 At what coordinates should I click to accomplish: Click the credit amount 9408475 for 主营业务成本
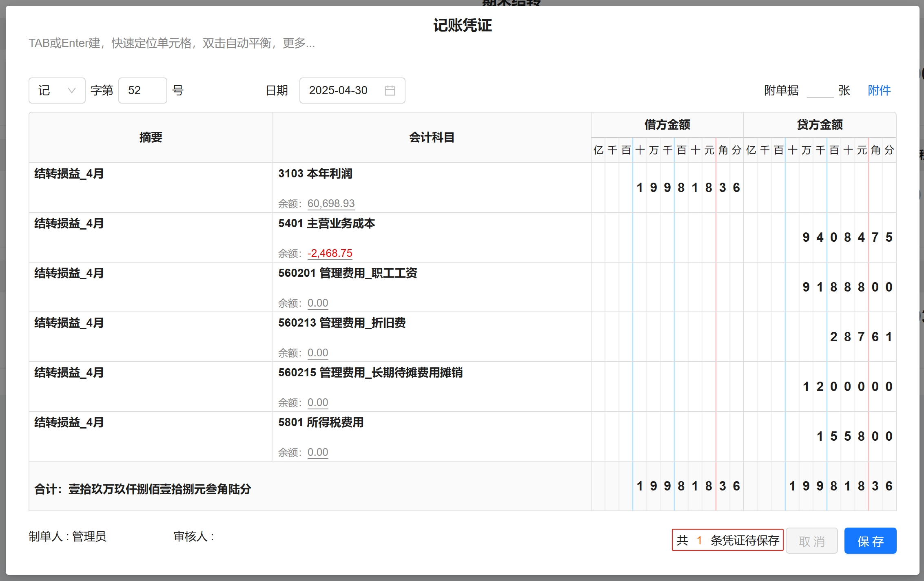pyautogui.click(x=847, y=237)
